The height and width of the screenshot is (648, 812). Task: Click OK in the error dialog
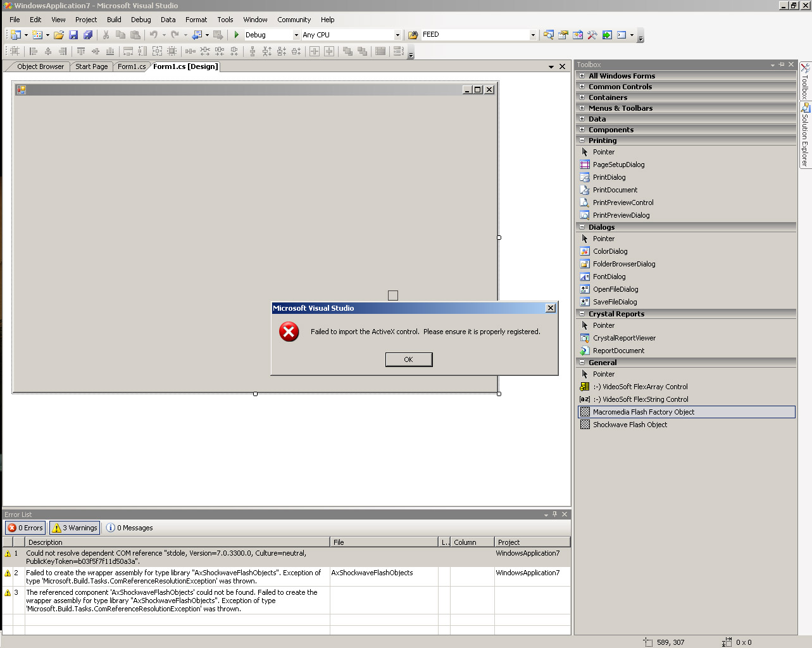409,359
